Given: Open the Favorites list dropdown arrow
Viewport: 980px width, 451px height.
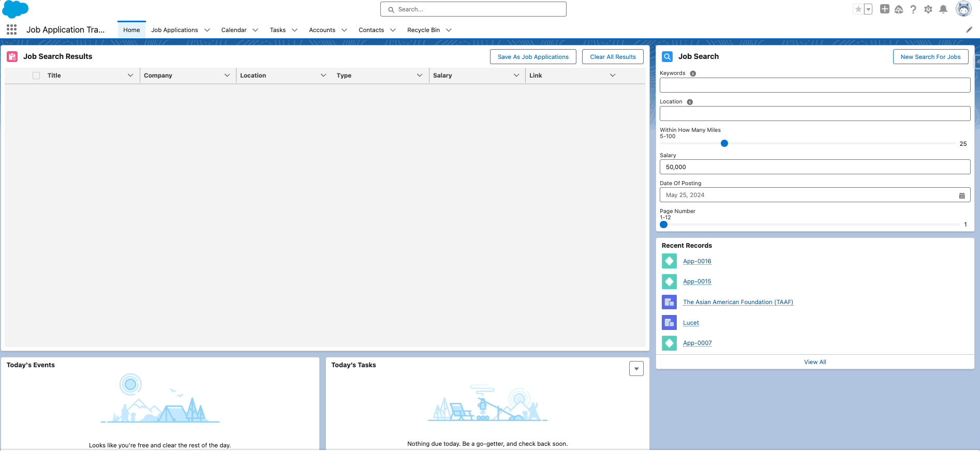Looking at the screenshot, I should pyautogui.click(x=868, y=9).
